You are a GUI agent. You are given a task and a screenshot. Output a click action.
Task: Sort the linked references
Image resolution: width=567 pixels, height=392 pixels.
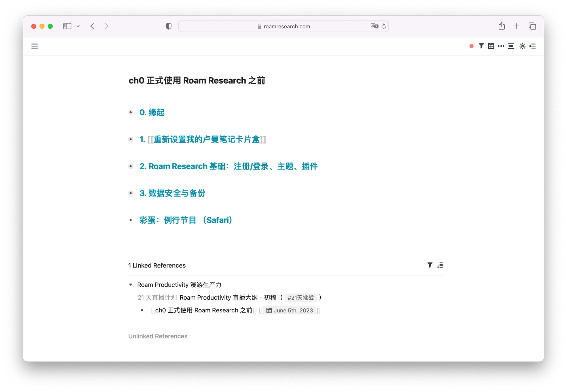[440, 265]
